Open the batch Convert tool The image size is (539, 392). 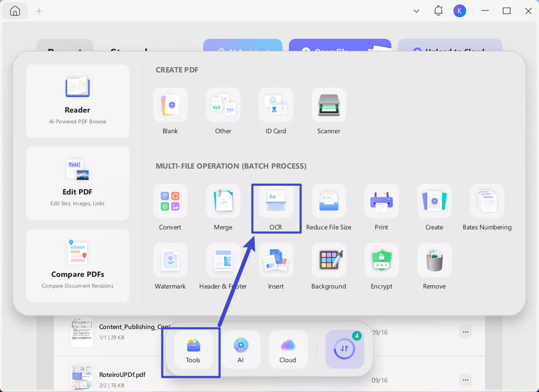pyautogui.click(x=170, y=201)
